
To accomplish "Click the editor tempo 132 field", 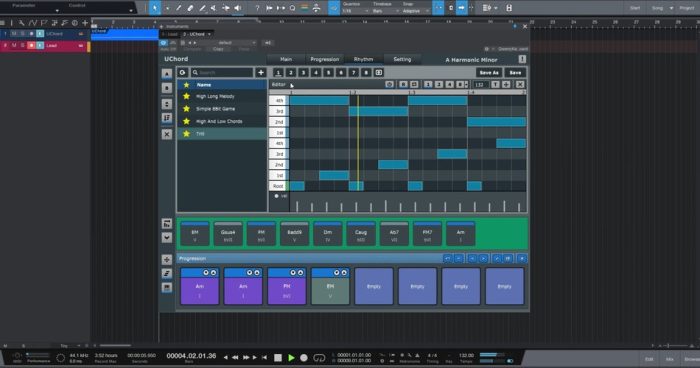I will (480, 84).
